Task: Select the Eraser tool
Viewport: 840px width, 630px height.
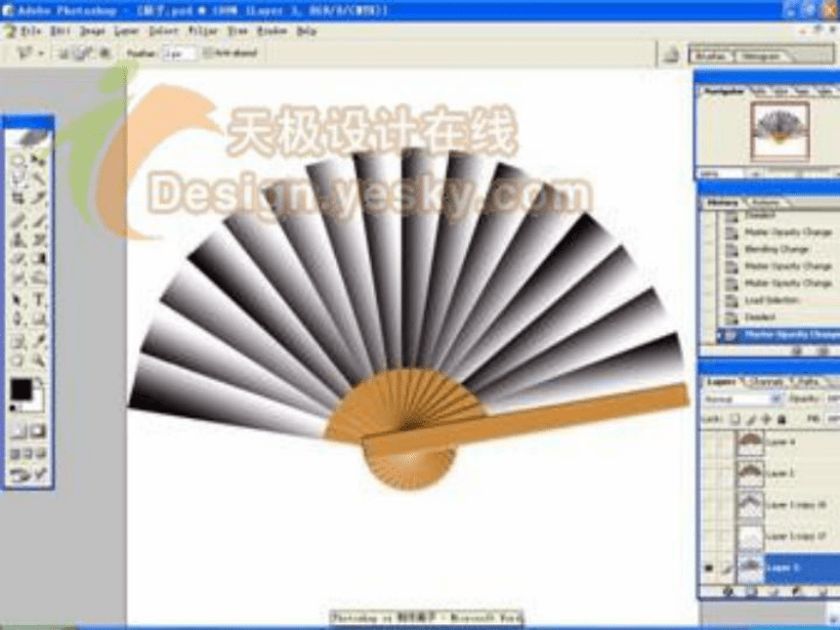Action: pos(19,259)
